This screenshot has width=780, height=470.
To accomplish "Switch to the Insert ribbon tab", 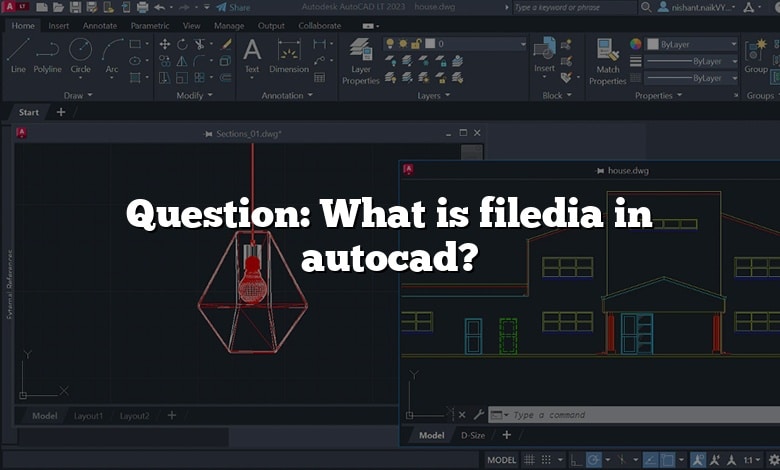I will 59,25.
